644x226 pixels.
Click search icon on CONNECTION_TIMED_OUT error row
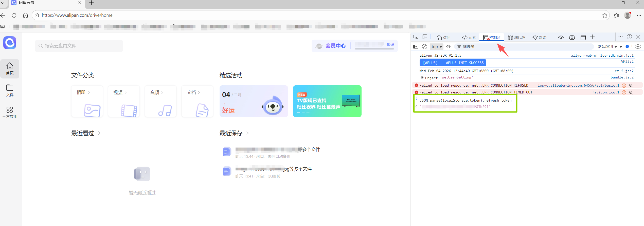[631, 92]
